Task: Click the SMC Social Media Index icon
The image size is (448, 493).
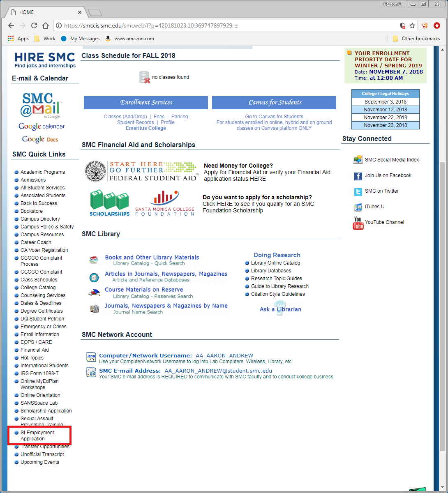Action: tap(358, 159)
